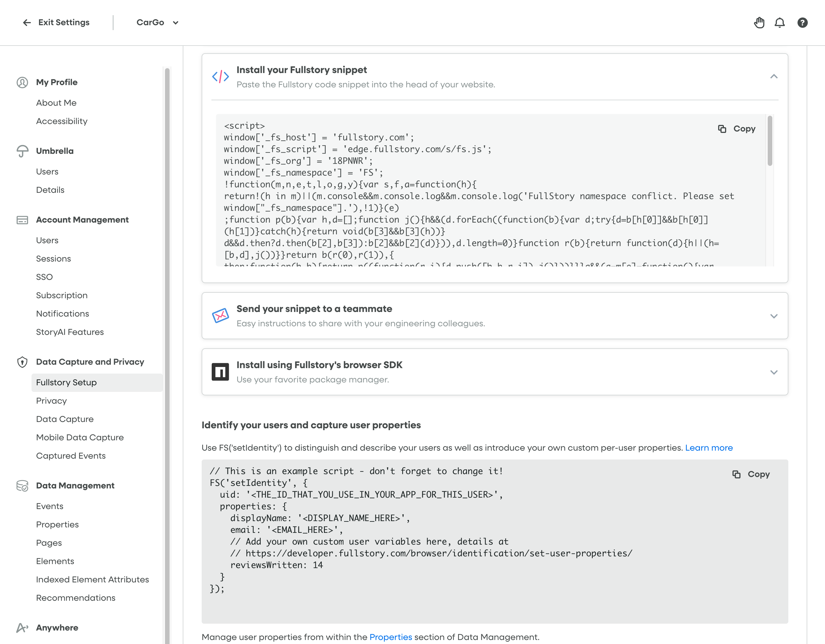This screenshot has width=825, height=644.
Task: Copy the setIdentity example script
Action: pyautogui.click(x=751, y=474)
